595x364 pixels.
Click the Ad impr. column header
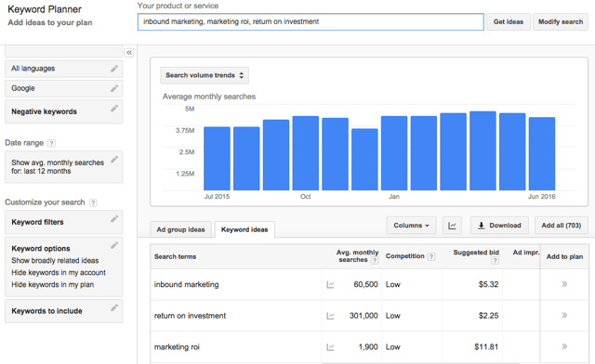tap(526, 253)
